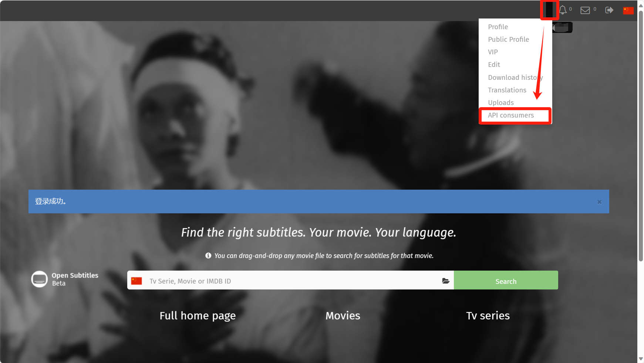The image size is (644, 363).
Task: Go to the Movies link
Action: coord(343,316)
